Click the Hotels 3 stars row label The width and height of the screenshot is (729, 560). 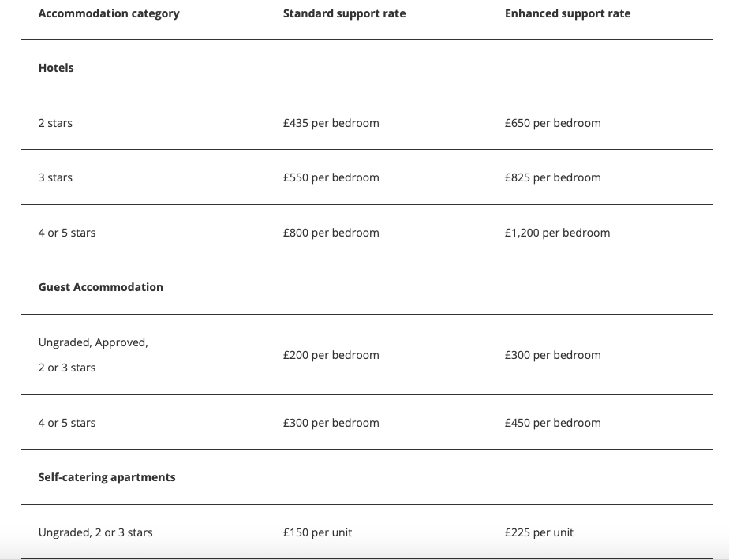55,177
